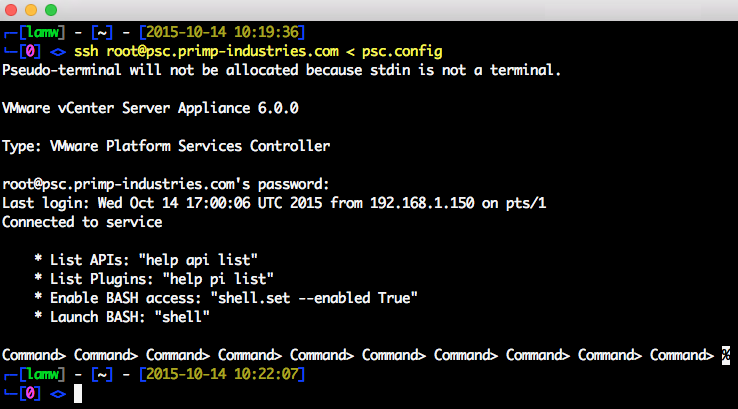The height and width of the screenshot is (409, 738).
Task: Click the IP address 192.168.1.150
Action: [422, 203]
